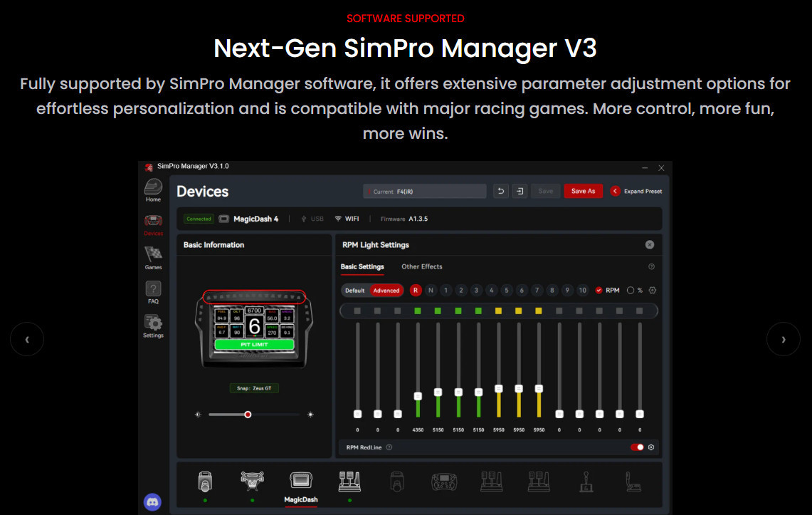Select the percent radio option
This screenshot has height=515, width=812.
coord(631,290)
